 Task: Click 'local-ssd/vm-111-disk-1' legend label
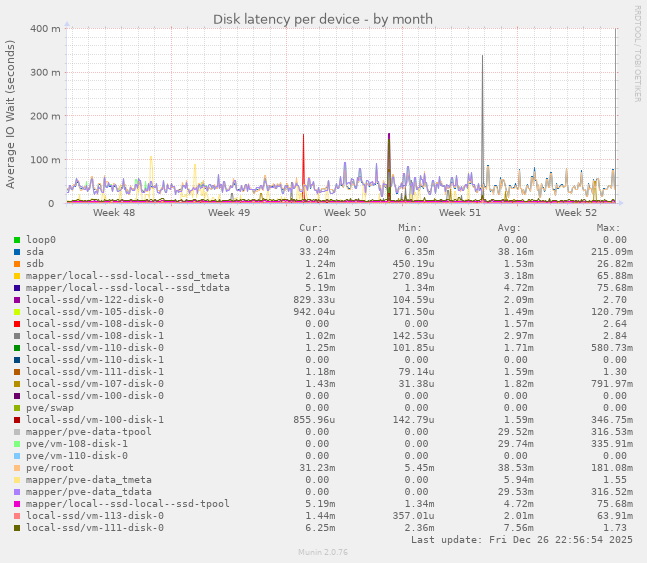click(95, 371)
